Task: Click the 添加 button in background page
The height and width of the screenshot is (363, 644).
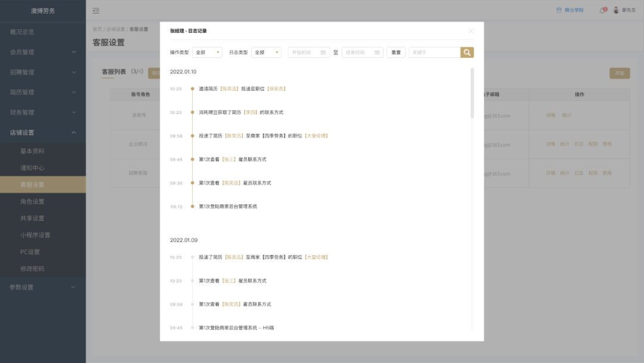Action: click(620, 73)
